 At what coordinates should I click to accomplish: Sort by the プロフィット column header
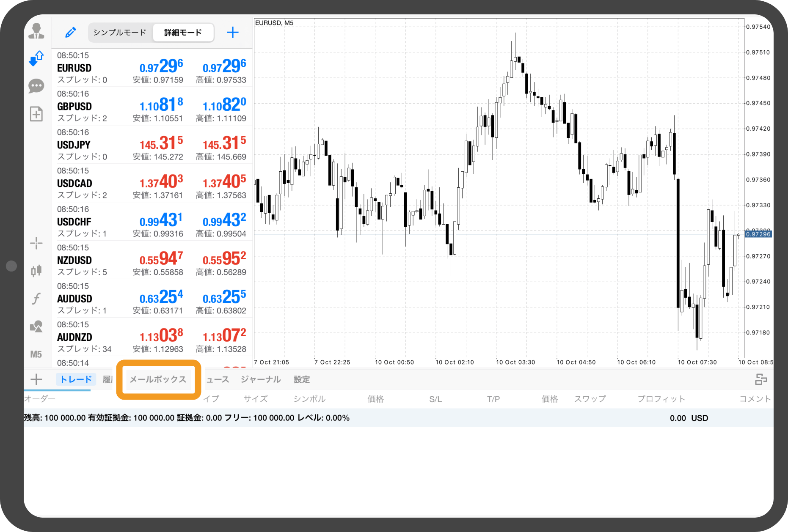click(661, 399)
